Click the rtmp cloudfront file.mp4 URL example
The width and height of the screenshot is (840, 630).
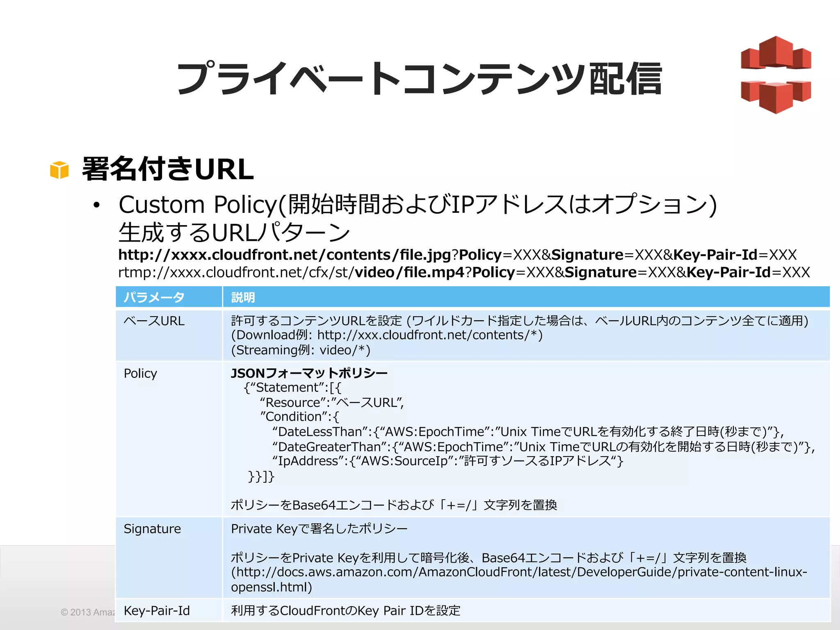pyautogui.click(x=464, y=272)
